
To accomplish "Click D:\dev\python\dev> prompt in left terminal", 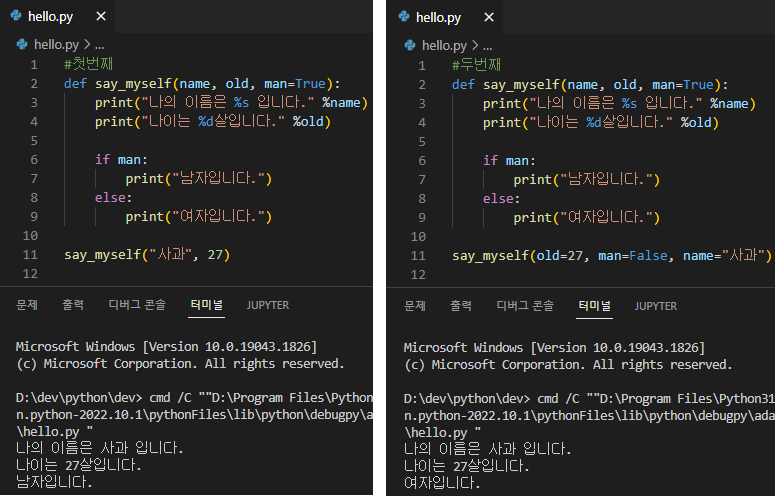I will pyautogui.click(x=79, y=398).
